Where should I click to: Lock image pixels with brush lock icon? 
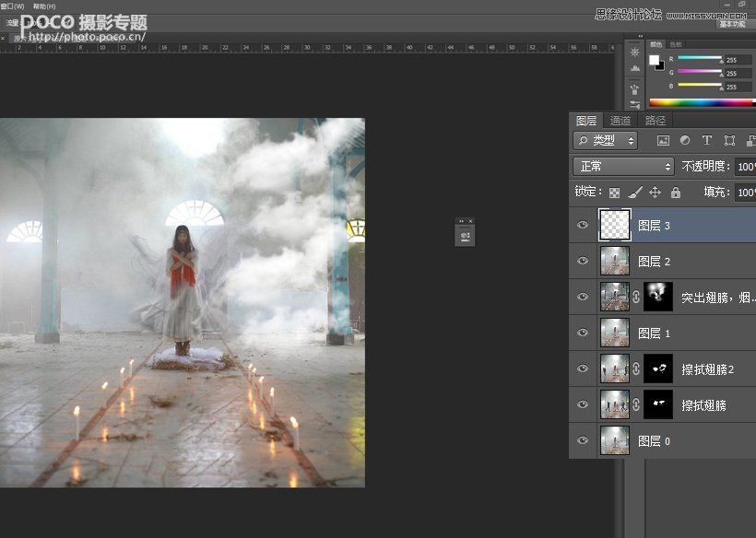[x=634, y=191]
